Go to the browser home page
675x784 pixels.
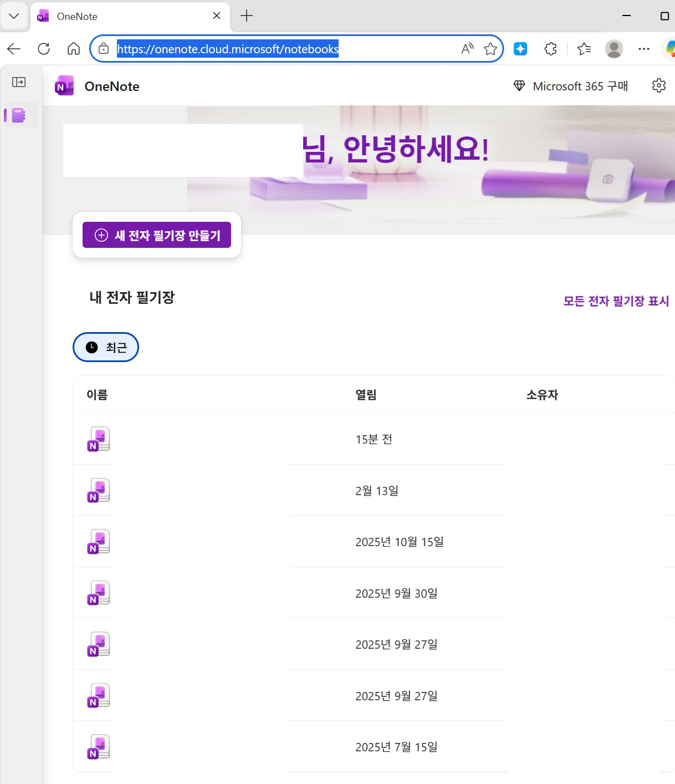click(73, 49)
